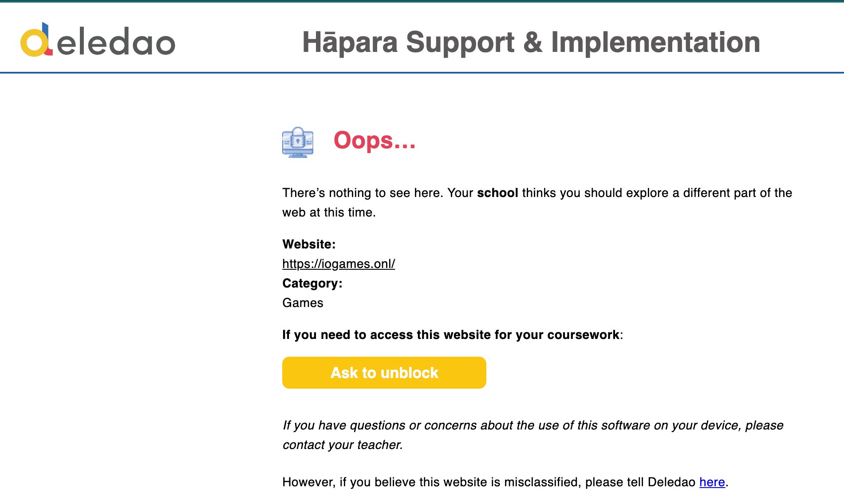Click the Ask to unblock button
Screen dimensions: 844x504
point(384,373)
